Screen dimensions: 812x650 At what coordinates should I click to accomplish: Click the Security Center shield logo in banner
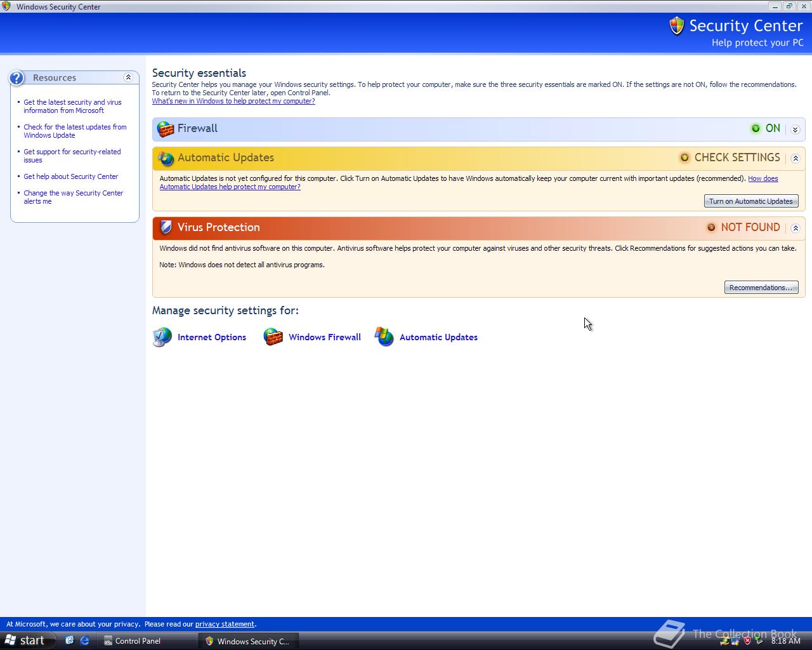coord(677,26)
